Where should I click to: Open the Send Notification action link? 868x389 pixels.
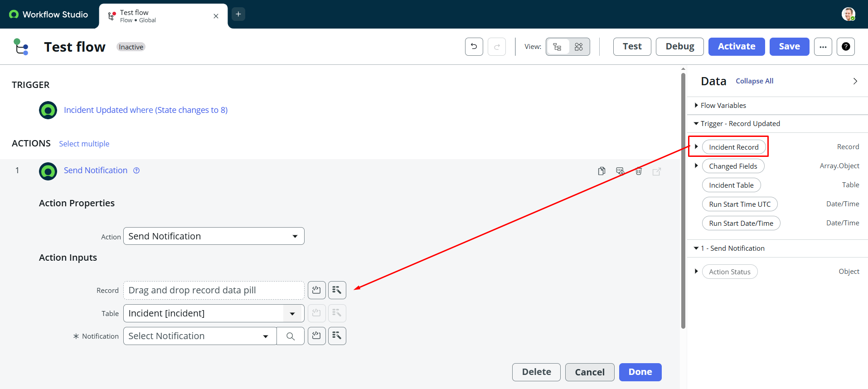96,170
